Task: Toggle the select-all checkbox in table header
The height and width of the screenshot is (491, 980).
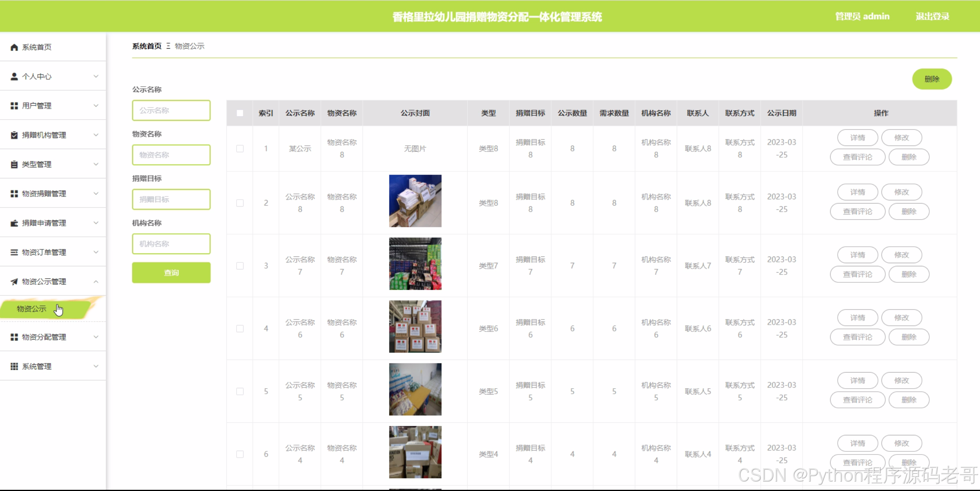Action: pos(240,113)
